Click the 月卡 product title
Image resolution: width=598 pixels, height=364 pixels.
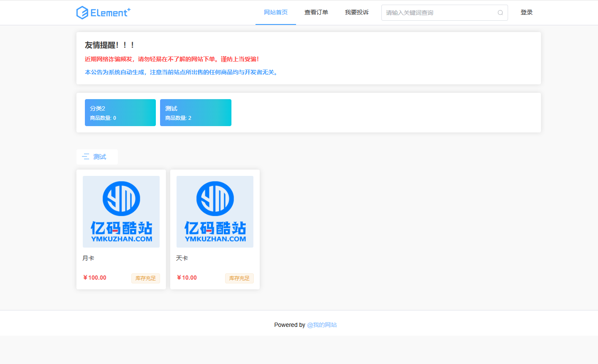(x=87, y=258)
